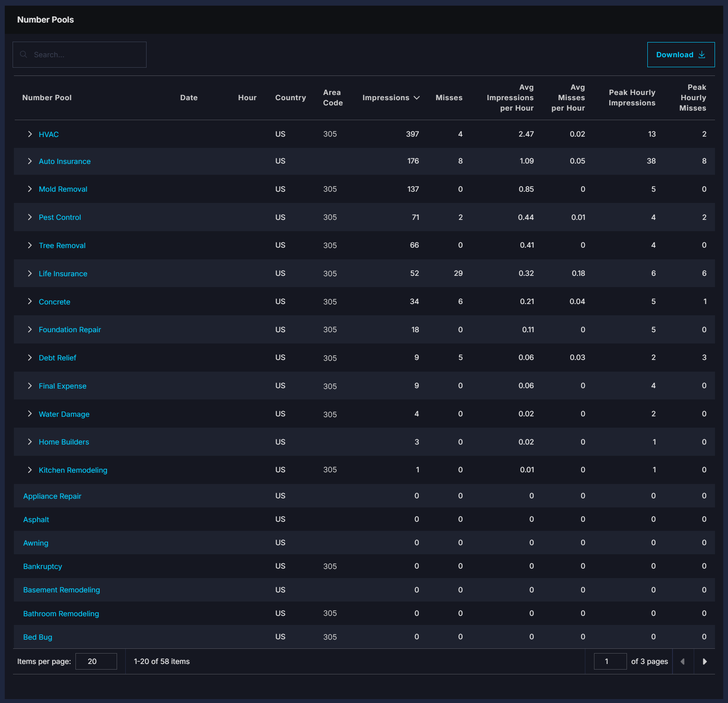728x703 pixels.
Task: Open the Bed Bug pool link
Action: coord(38,637)
